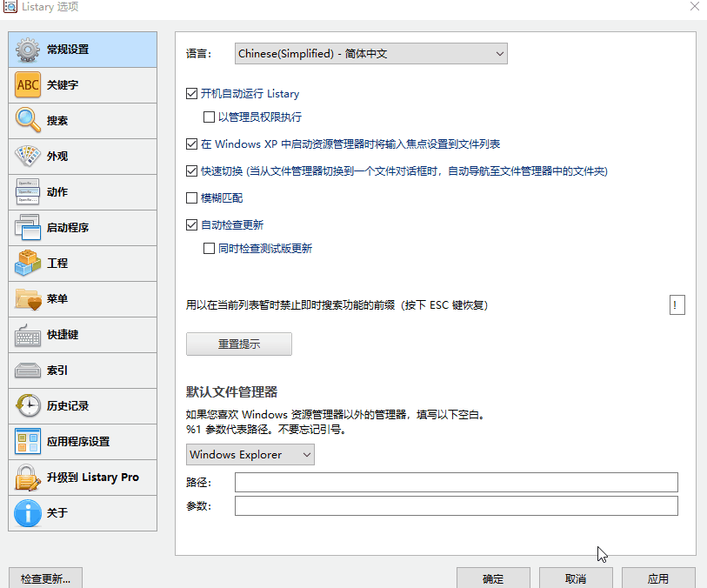Screen dimensions: 707x588
Task: Uncheck 开机自动运行 Listary checkbox
Action: (x=191, y=93)
